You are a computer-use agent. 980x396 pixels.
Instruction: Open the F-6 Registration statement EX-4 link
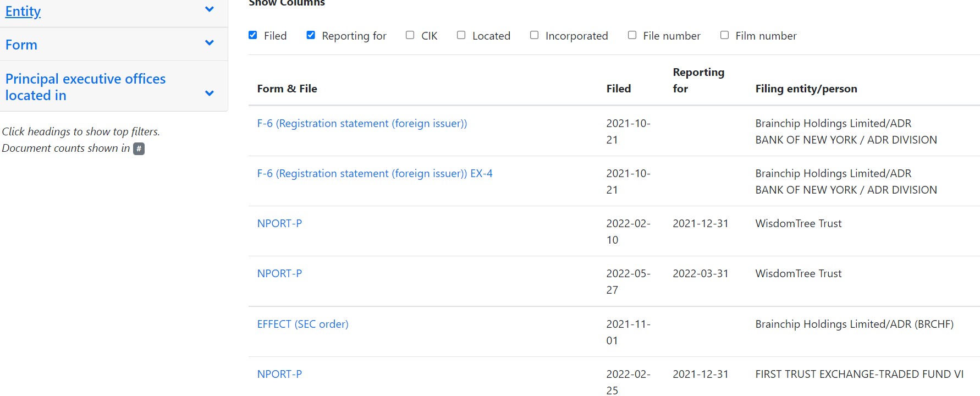(375, 174)
